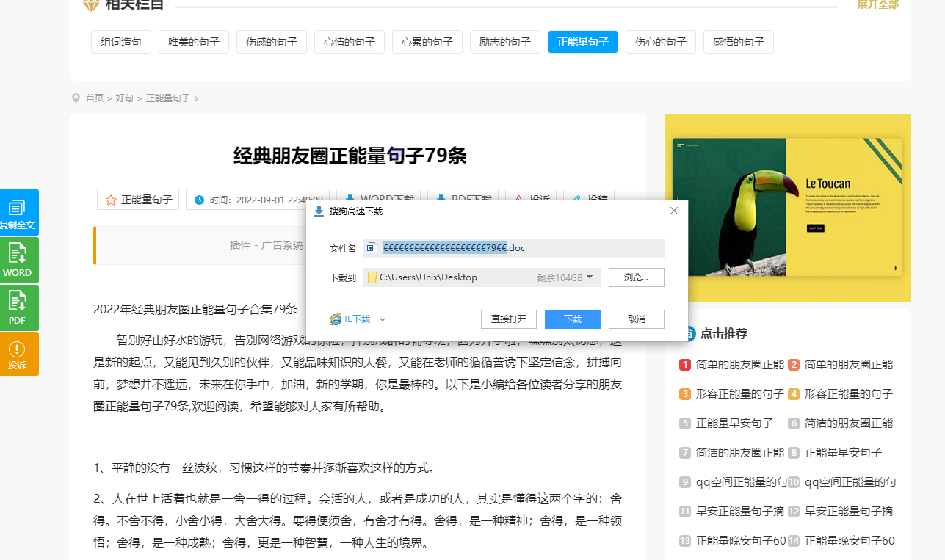Select the 励志的句子 category tab
945x560 pixels.
[x=505, y=42]
